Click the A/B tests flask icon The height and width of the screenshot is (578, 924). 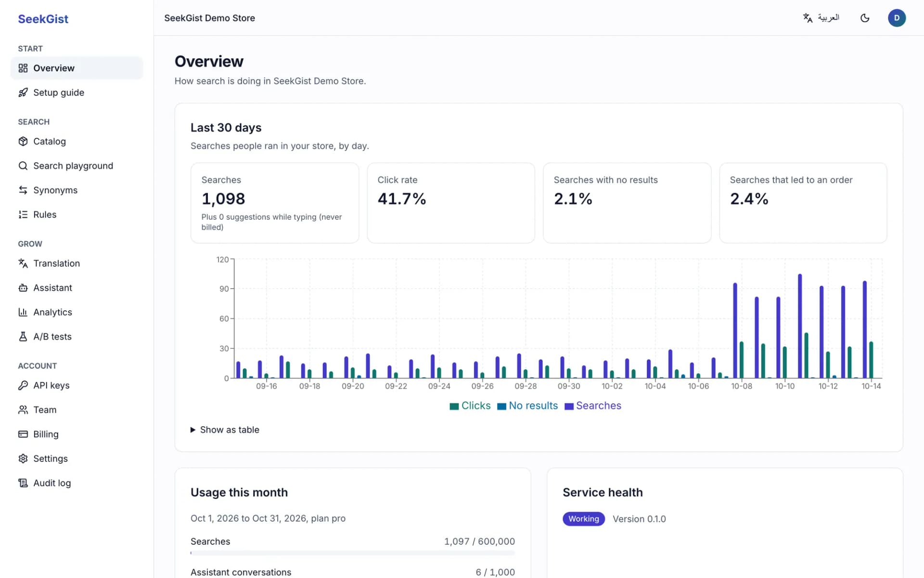[x=23, y=337]
